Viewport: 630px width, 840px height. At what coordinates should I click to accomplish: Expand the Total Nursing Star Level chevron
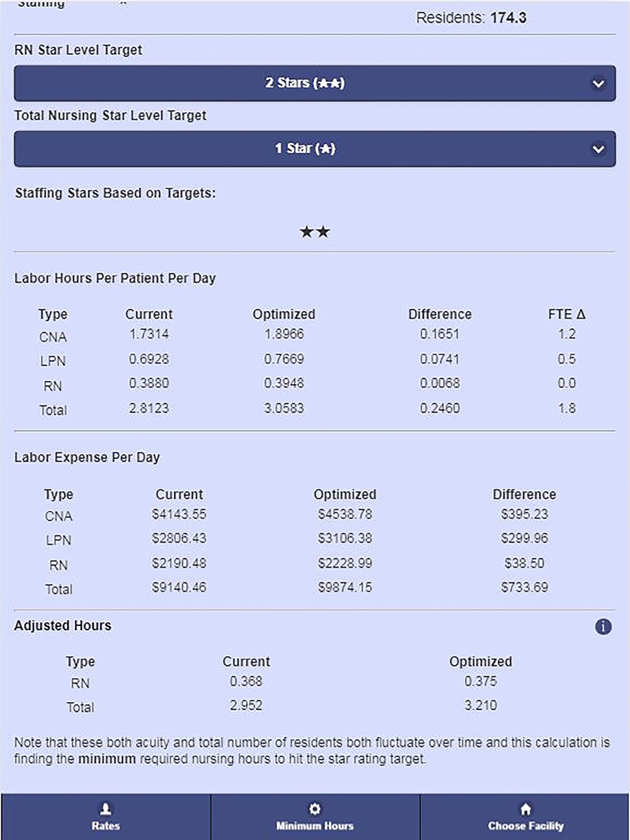coord(598,149)
